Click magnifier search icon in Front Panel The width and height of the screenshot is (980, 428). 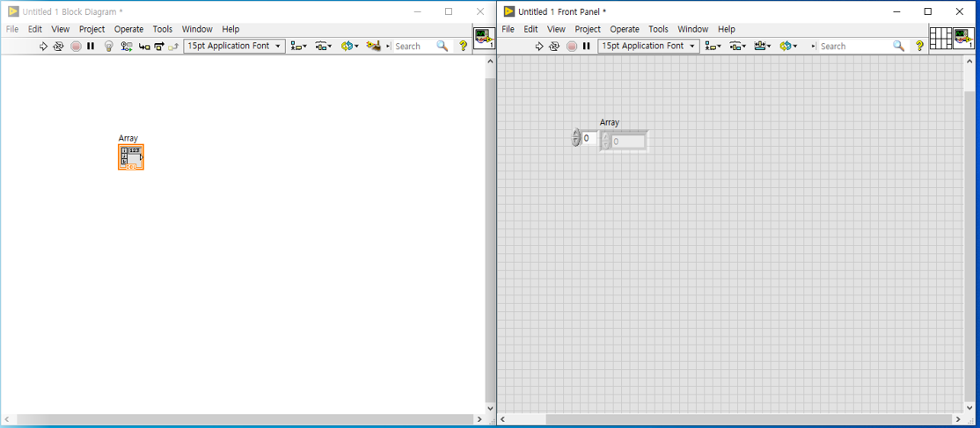(x=899, y=47)
